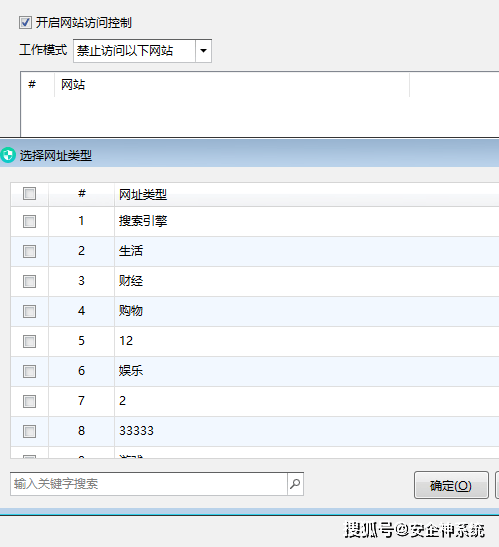Open the 工作模式 dropdown arrow
This screenshot has height=547, width=499.
(203, 51)
